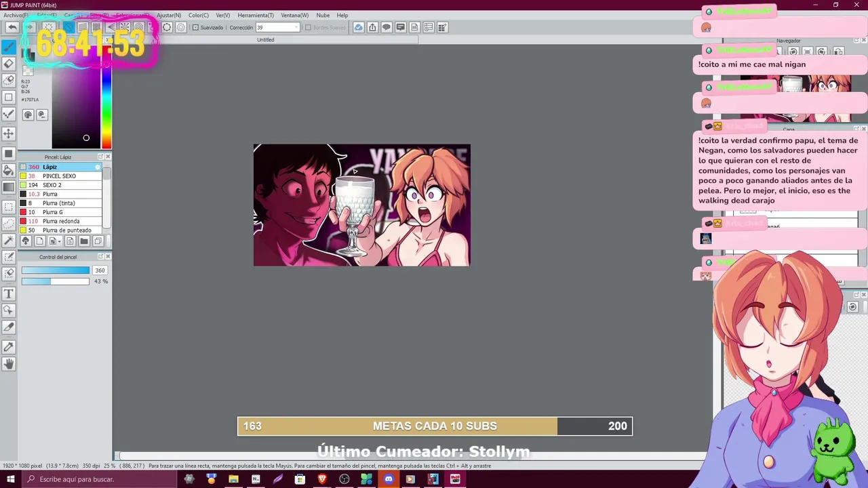This screenshot has width=868, height=488.
Task: Open the brush folder icon
Action: click(x=83, y=241)
